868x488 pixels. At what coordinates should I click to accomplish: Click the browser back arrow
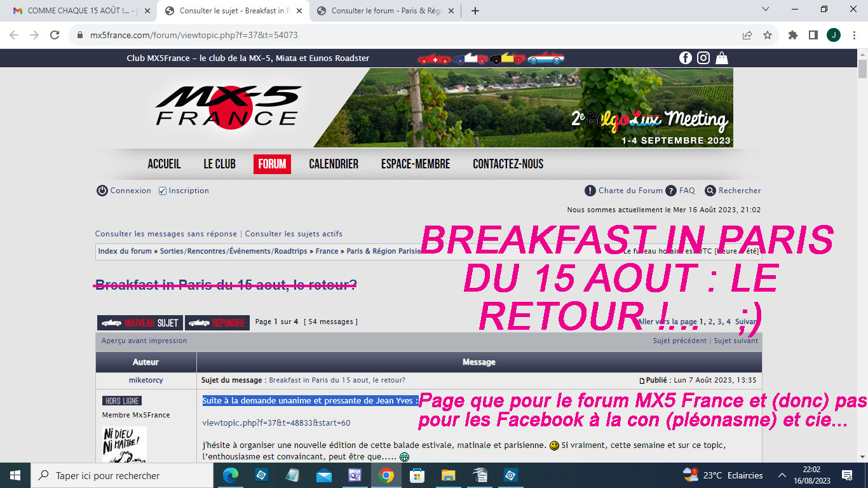14,35
